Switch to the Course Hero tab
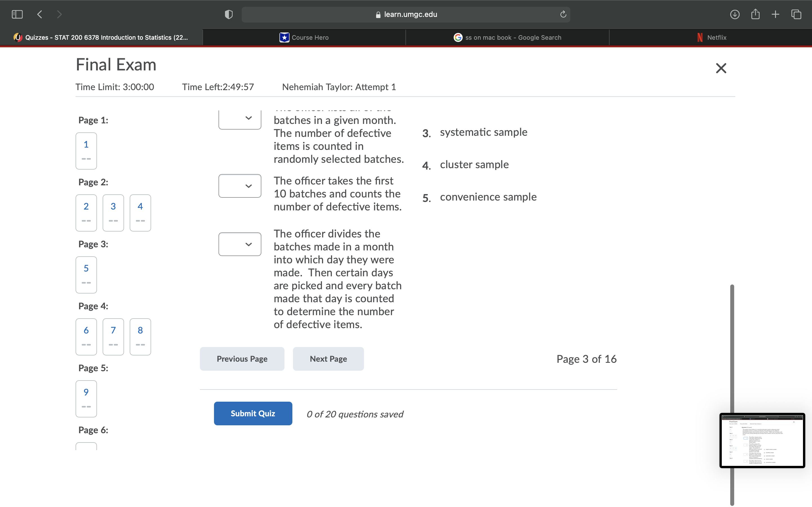812x507 pixels. (x=304, y=37)
